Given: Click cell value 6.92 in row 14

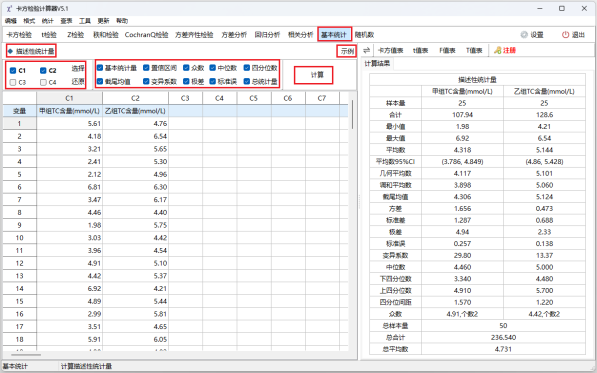Looking at the screenshot, I should point(69,289).
